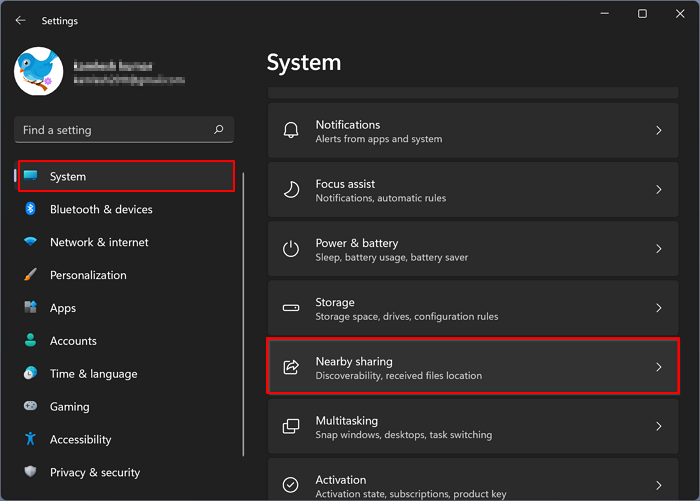
Task: Click the Gaming controller icon
Action: pos(30,407)
